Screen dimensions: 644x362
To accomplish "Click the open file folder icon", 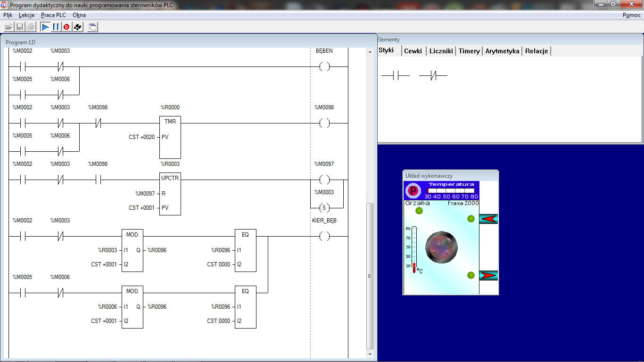I will point(9,27).
